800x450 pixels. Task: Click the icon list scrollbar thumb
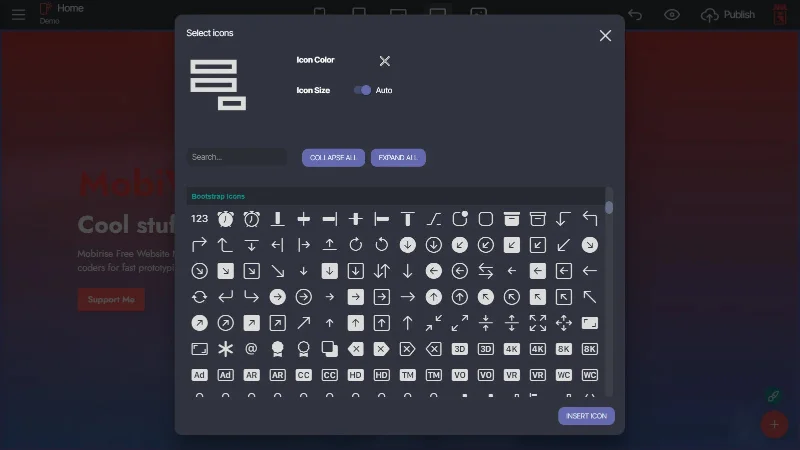tap(609, 208)
